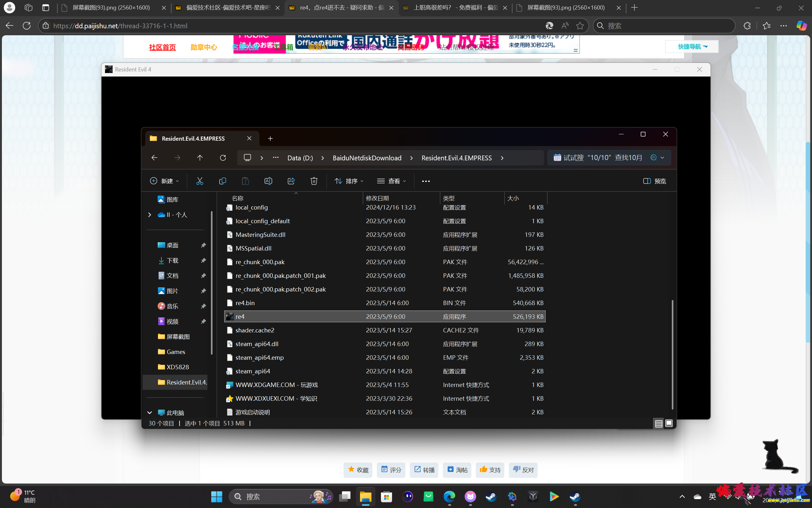Screen dimensions: 812x508
Task: Open the 排序 sort dropdown
Action: click(349, 181)
